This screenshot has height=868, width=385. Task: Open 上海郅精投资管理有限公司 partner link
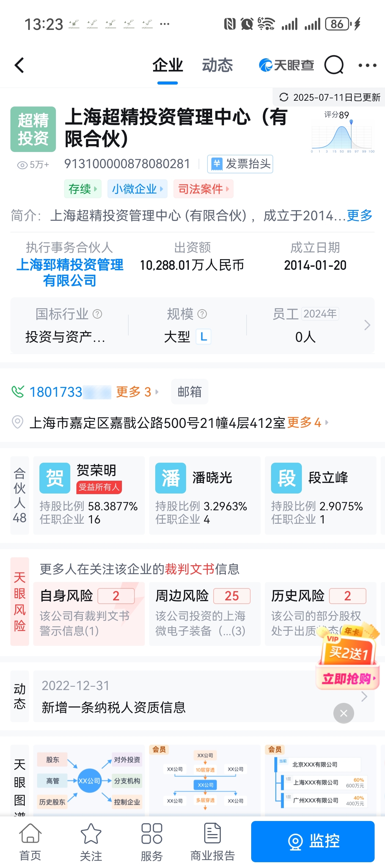(70, 273)
